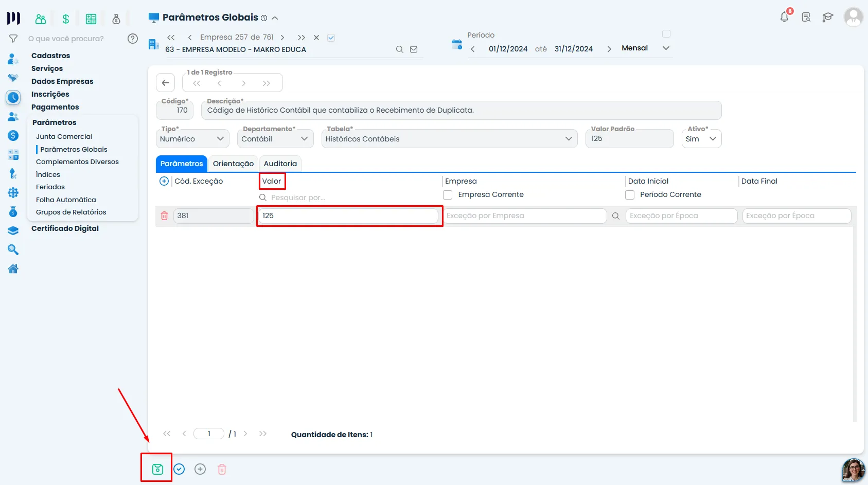Image resolution: width=868 pixels, height=485 pixels.
Task: Click search icon next to Exceção por Empresa
Action: tap(615, 216)
